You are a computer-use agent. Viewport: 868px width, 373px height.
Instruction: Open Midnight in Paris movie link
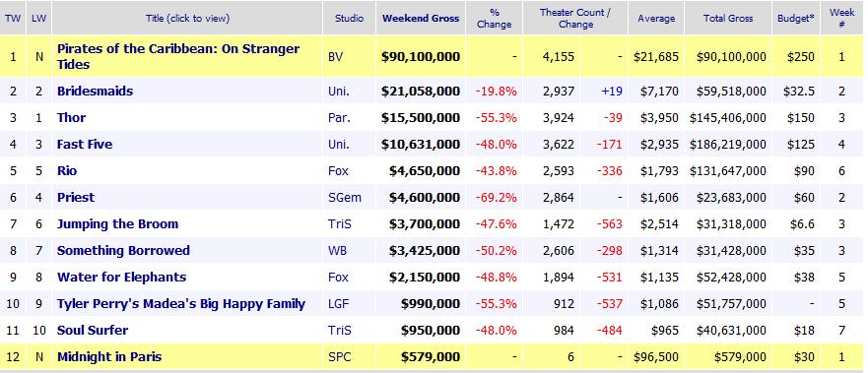[x=109, y=357]
